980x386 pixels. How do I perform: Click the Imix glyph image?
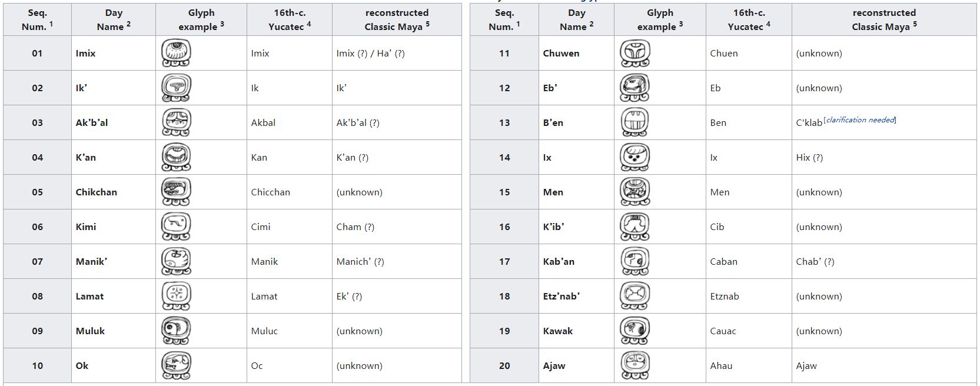pyautogui.click(x=176, y=54)
